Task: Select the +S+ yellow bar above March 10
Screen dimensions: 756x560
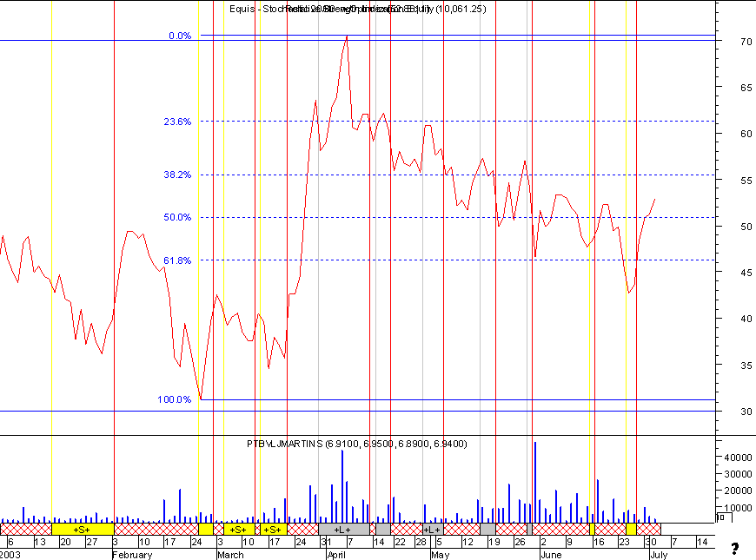Action: tap(239, 529)
